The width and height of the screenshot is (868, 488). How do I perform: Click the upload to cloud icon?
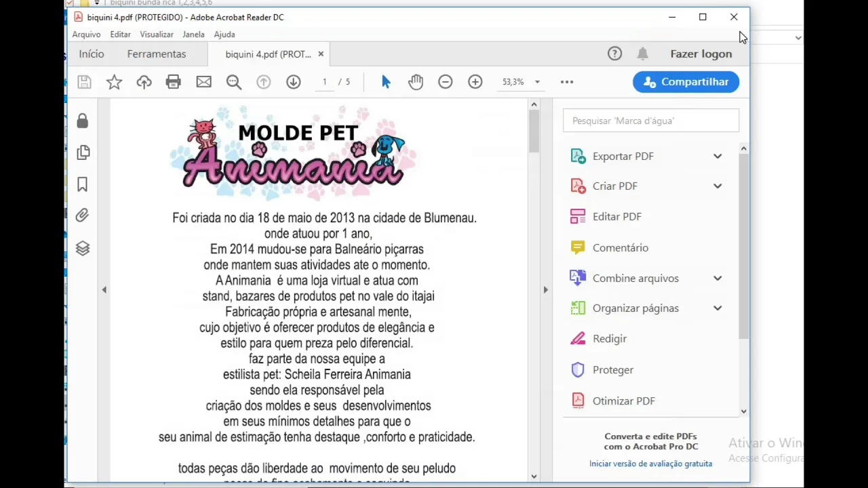point(144,82)
